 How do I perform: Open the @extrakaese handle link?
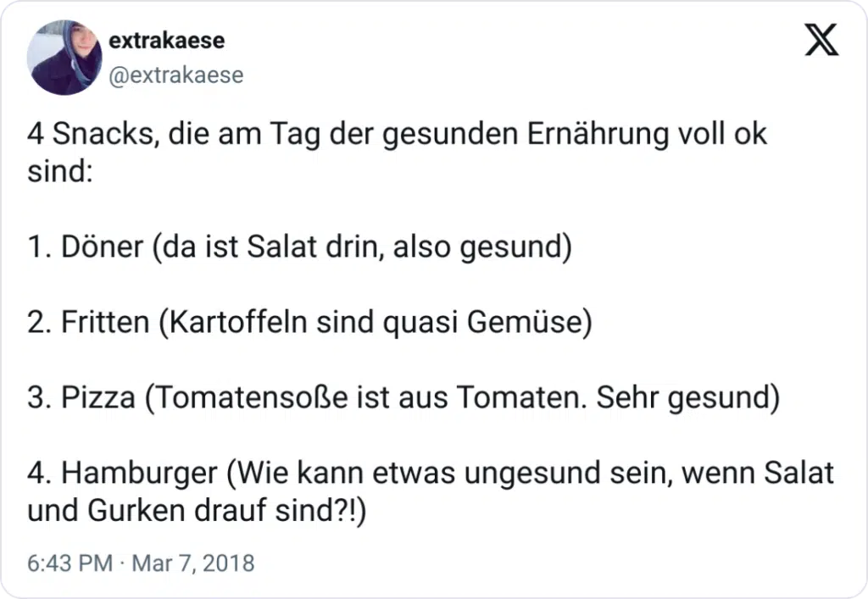tap(176, 75)
